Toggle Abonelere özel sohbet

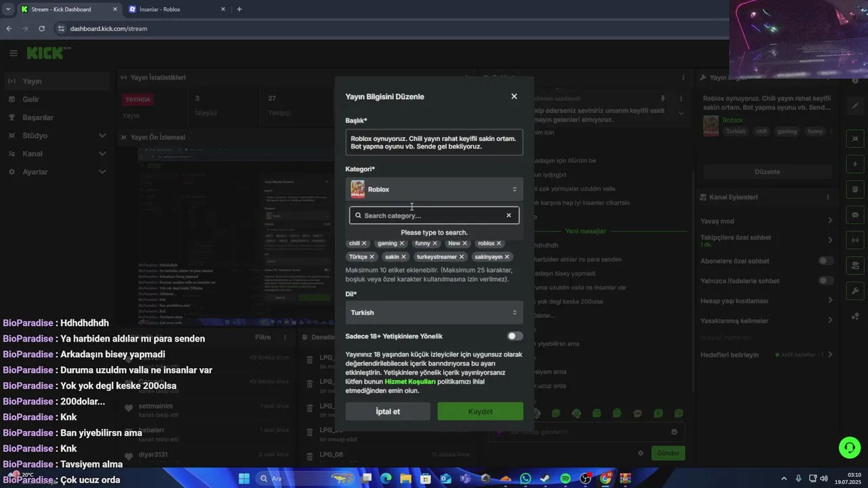click(825, 261)
